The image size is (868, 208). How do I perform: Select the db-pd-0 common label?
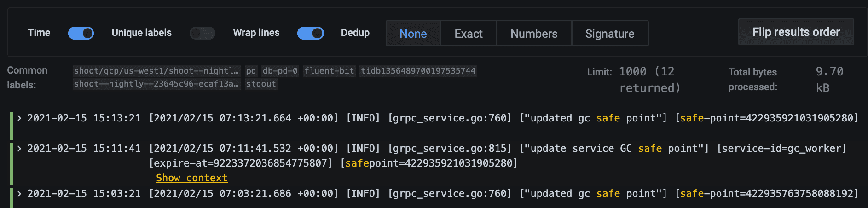280,71
